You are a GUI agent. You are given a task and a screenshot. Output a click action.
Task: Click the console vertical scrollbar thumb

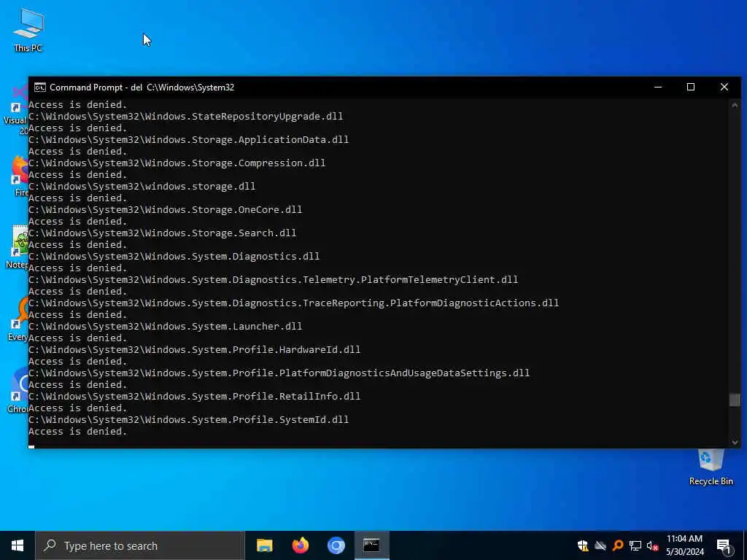click(735, 400)
